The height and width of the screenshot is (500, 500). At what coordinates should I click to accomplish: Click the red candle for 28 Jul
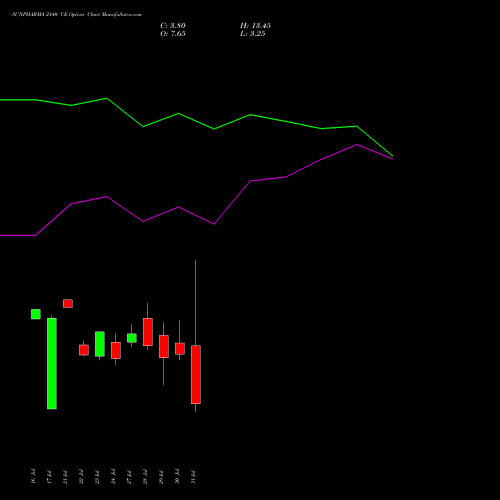[148, 332]
